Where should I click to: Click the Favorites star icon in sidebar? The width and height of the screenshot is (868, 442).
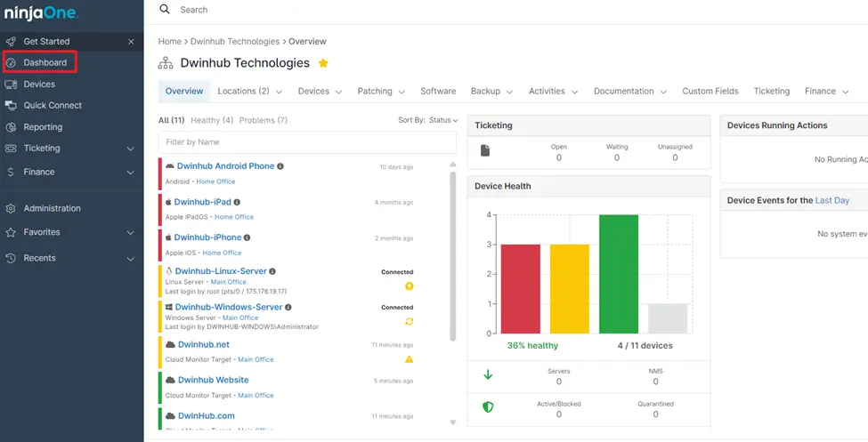11,232
